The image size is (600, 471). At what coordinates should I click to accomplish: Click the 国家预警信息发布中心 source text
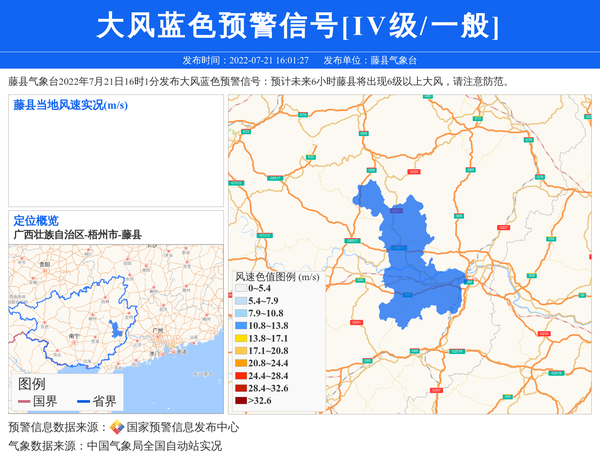pos(177,428)
